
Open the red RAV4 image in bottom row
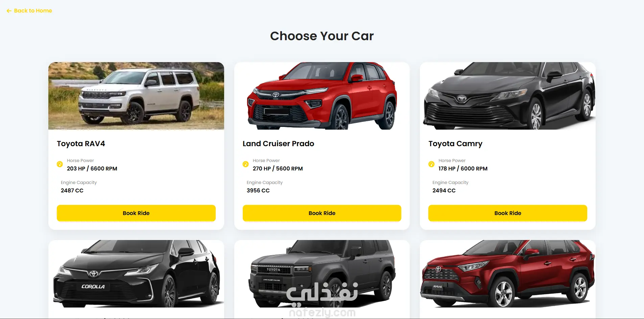tap(508, 274)
